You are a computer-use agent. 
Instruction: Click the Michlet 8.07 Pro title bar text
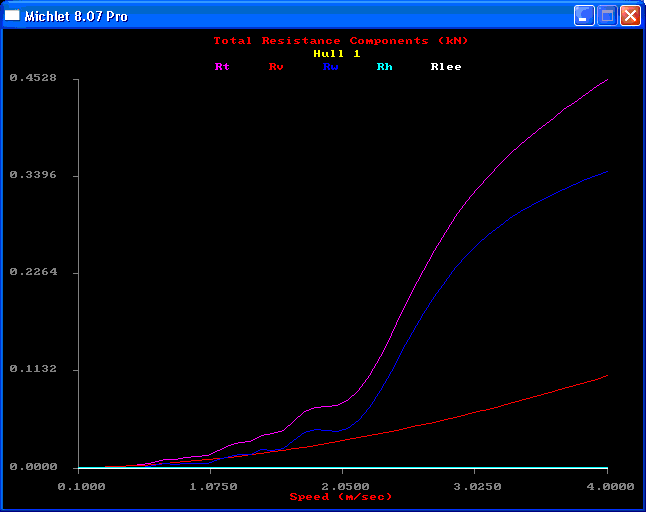75,17
